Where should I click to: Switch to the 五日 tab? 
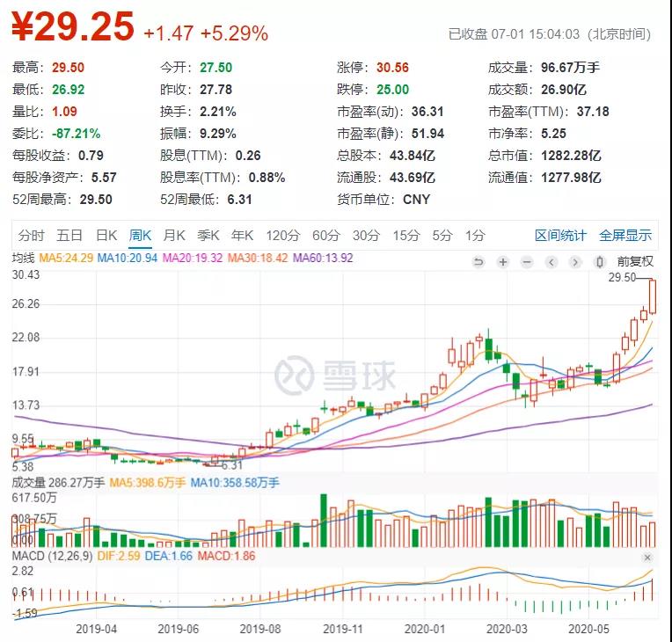point(69,235)
